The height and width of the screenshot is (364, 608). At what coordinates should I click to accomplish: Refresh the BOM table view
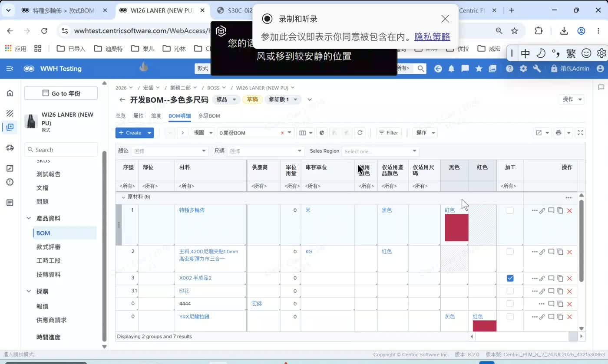click(360, 133)
